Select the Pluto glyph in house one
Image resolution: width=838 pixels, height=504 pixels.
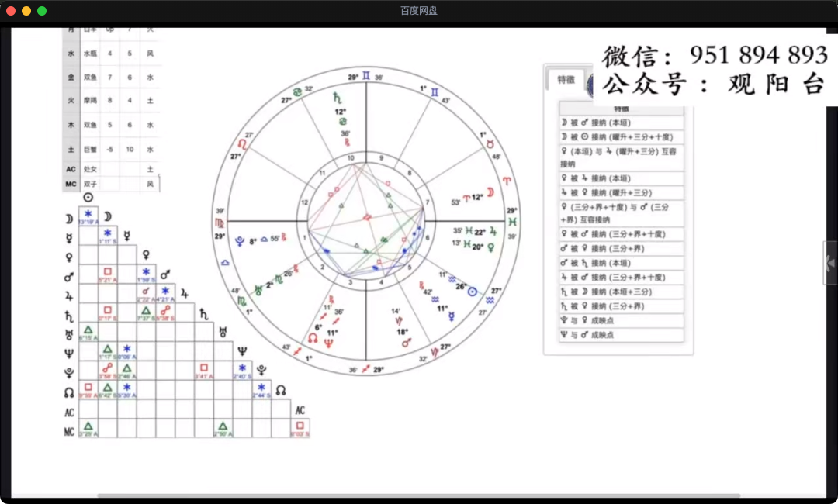[238, 240]
